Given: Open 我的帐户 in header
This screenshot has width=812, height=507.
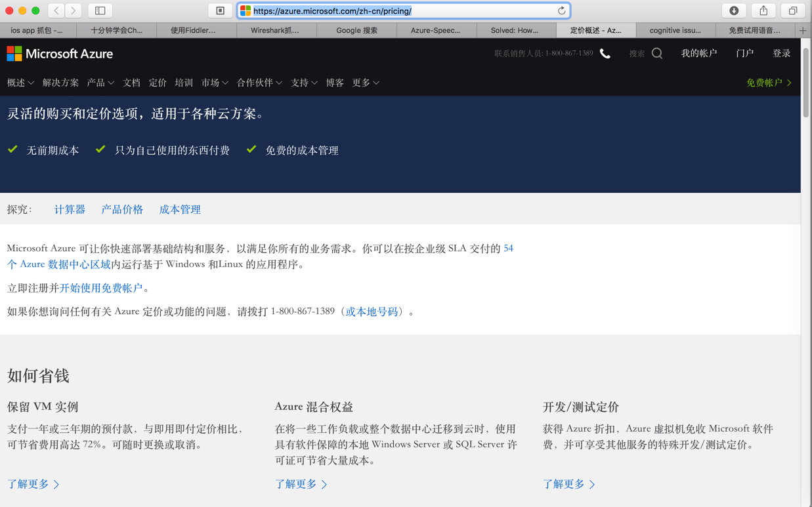Looking at the screenshot, I should (x=699, y=53).
